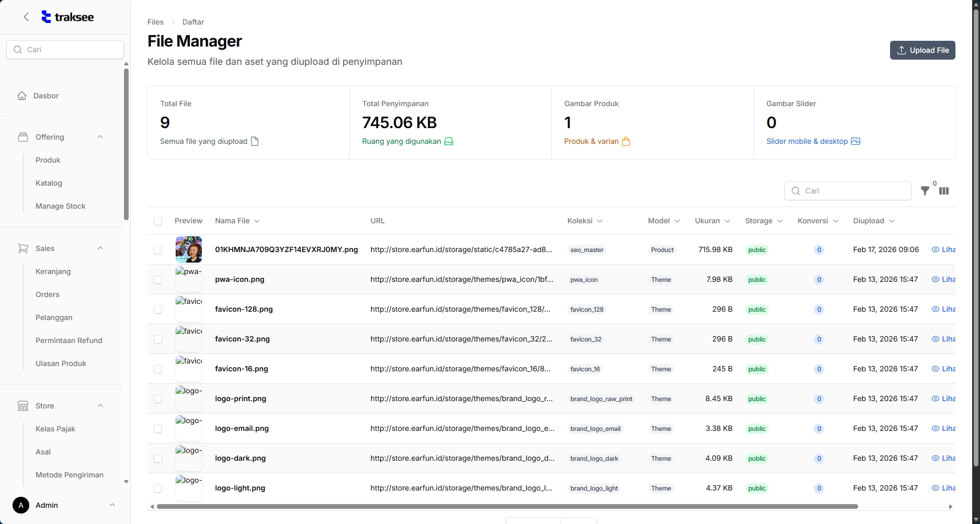980x524 pixels.
Task: Click the Upload File button
Action: click(922, 50)
